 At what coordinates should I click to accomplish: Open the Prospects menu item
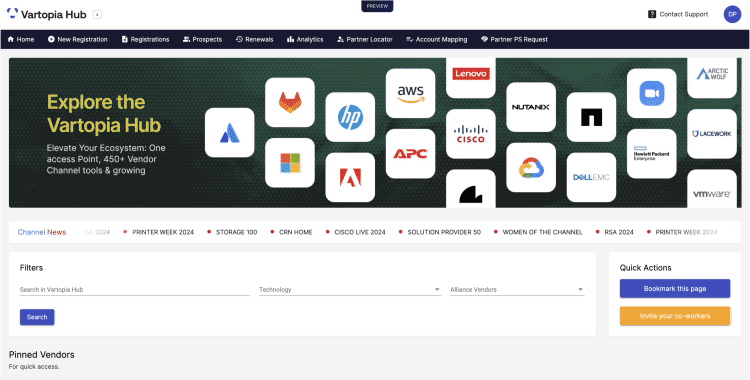[x=202, y=39]
